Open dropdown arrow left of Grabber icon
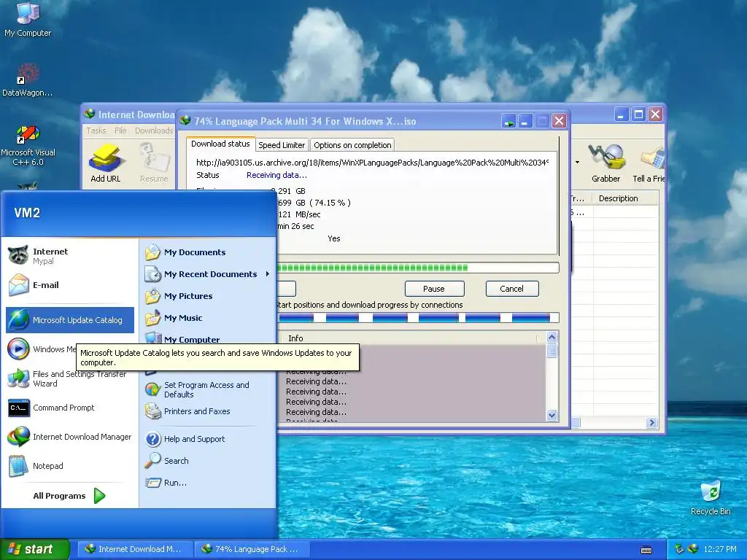 point(577,163)
